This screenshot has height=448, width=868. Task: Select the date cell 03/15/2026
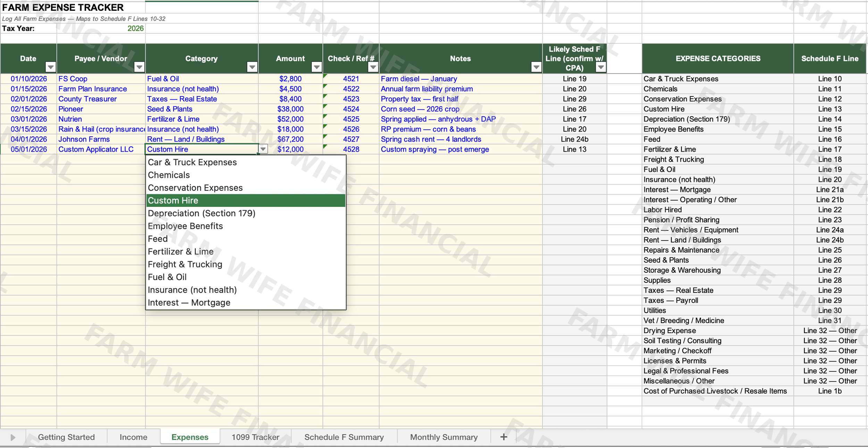[x=28, y=129]
